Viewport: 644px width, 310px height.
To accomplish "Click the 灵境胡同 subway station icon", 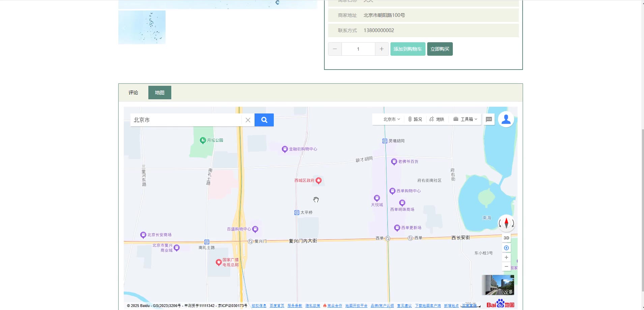I will click(x=385, y=141).
